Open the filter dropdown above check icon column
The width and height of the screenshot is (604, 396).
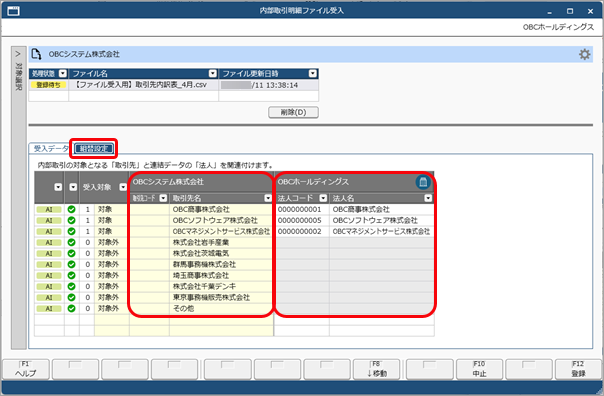73,187
